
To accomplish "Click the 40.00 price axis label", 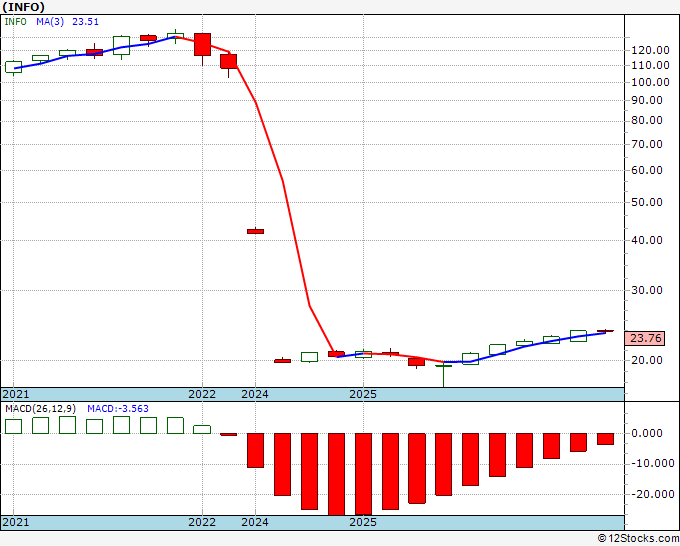I will [647, 240].
